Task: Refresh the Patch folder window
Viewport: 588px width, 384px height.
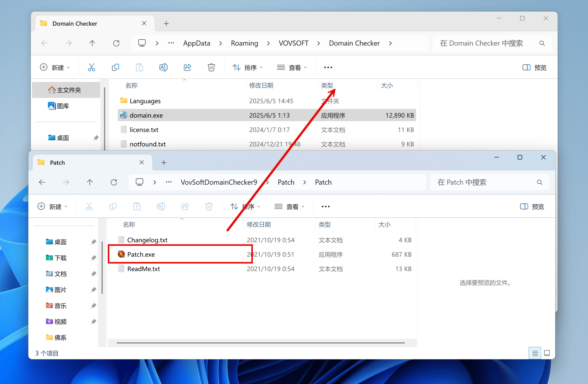Action: point(114,182)
